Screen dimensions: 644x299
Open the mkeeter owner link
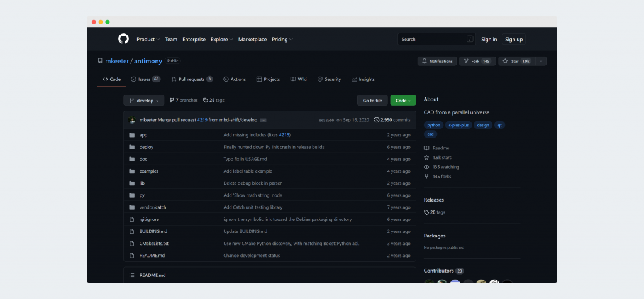117,61
